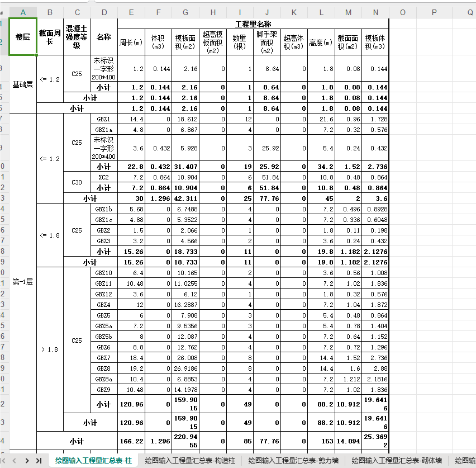Select the GBZ9 name cell
Image resolution: width=476 pixels, height=468 pixels.
(104, 390)
